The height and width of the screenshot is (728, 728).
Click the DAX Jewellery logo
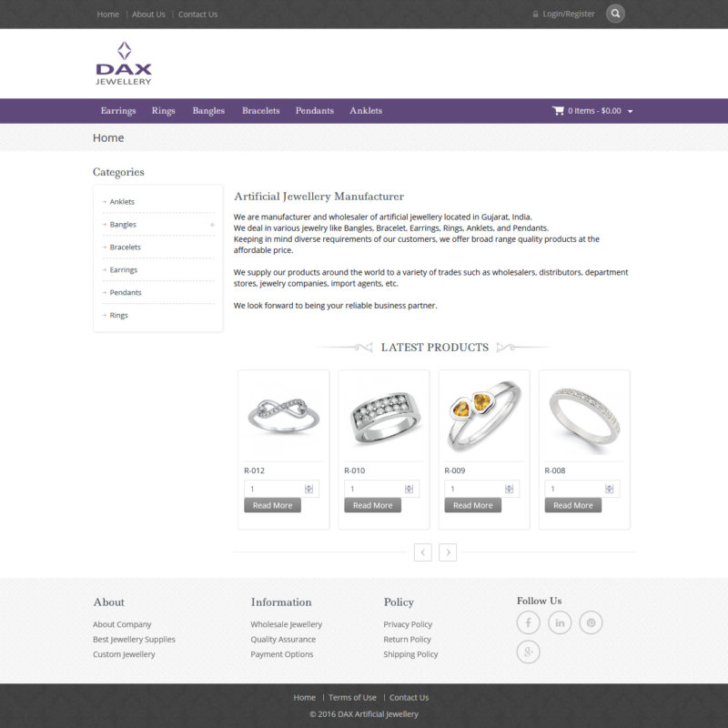[x=123, y=63]
